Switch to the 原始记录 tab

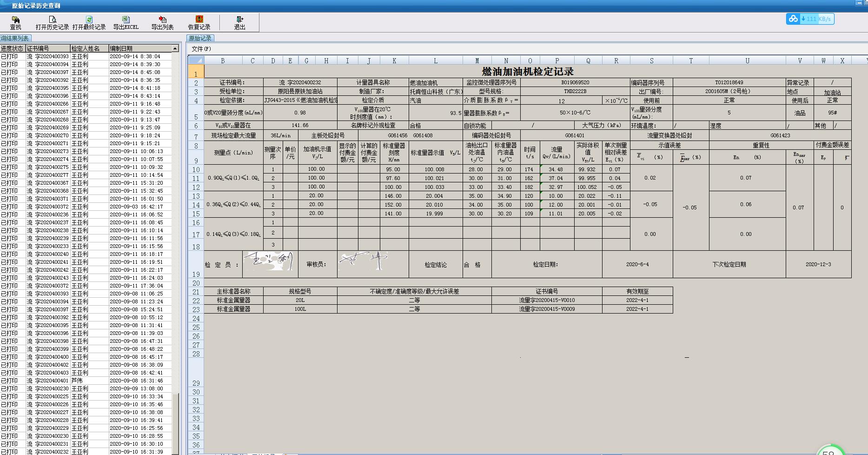(200, 38)
